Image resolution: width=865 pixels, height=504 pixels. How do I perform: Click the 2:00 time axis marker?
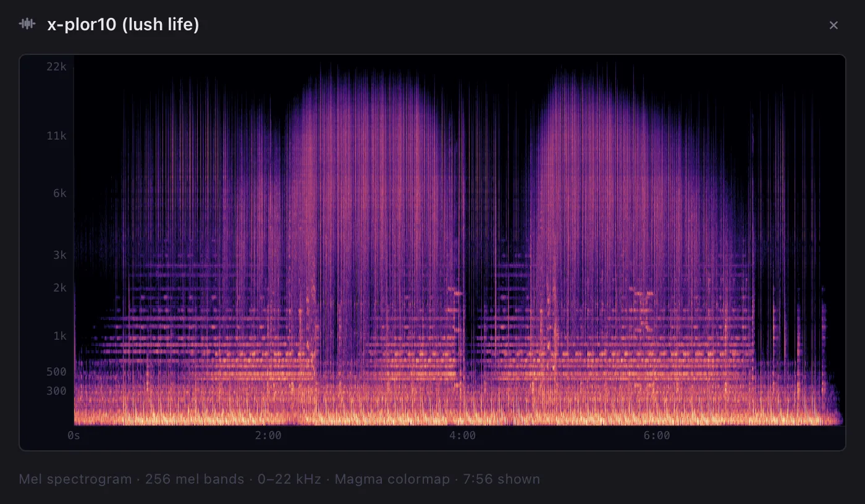(268, 435)
